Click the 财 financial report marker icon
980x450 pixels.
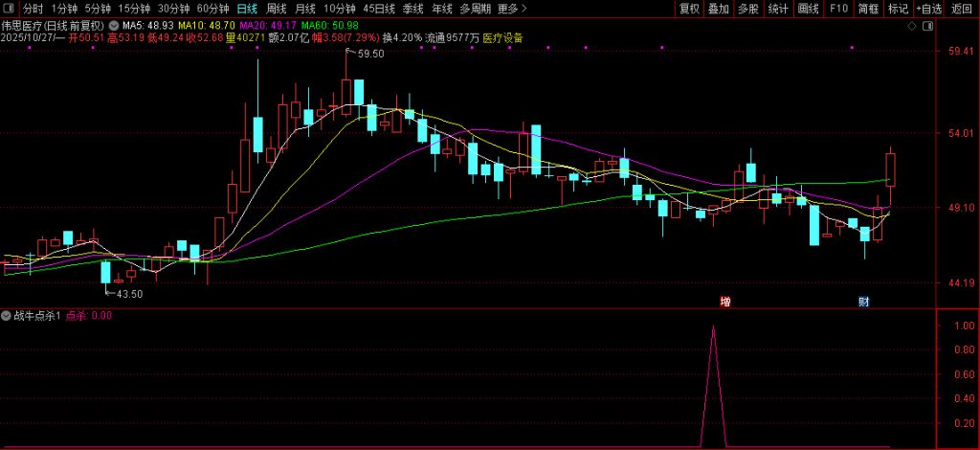coord(864,302)
